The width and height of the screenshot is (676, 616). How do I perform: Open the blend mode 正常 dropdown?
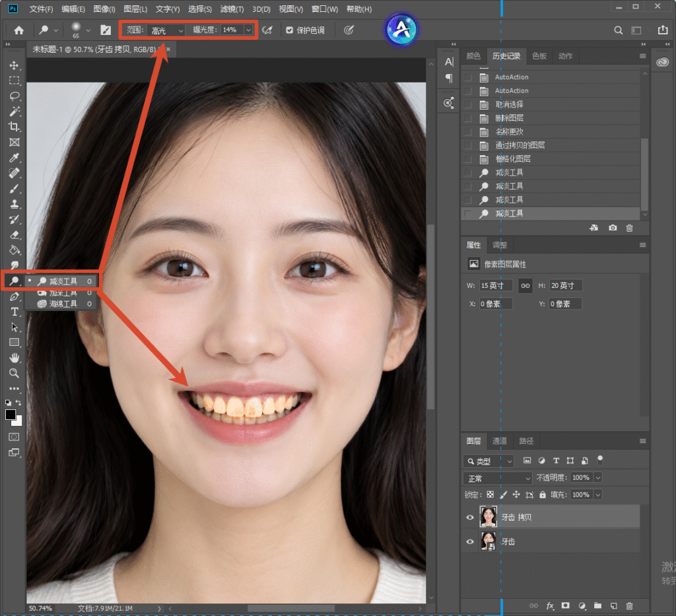[498, 478]
